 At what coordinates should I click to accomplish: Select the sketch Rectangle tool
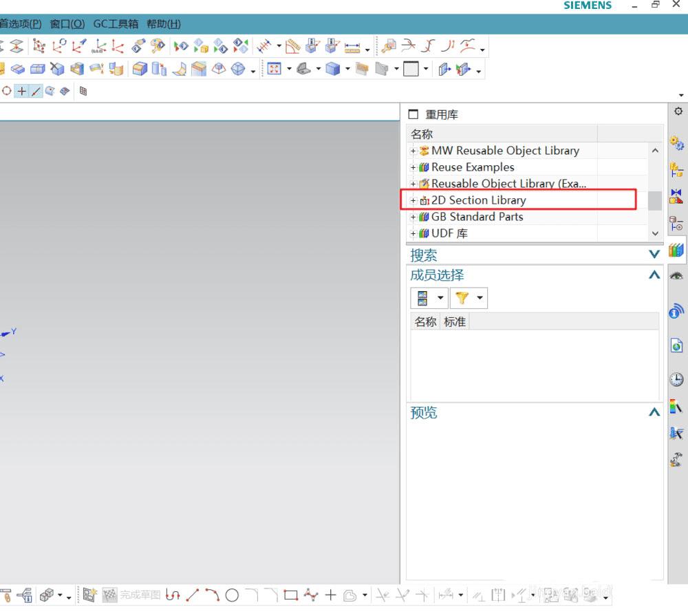click(291, 595)
